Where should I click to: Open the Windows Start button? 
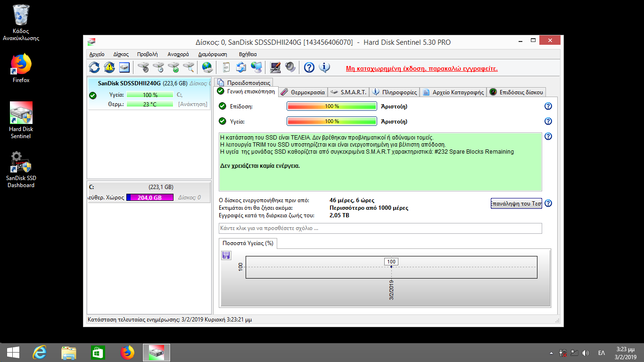[x=13, y=352]
